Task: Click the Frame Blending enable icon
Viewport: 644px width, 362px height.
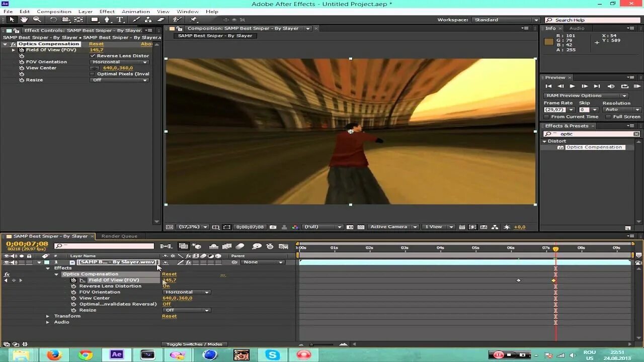Action: pos(226,246)
